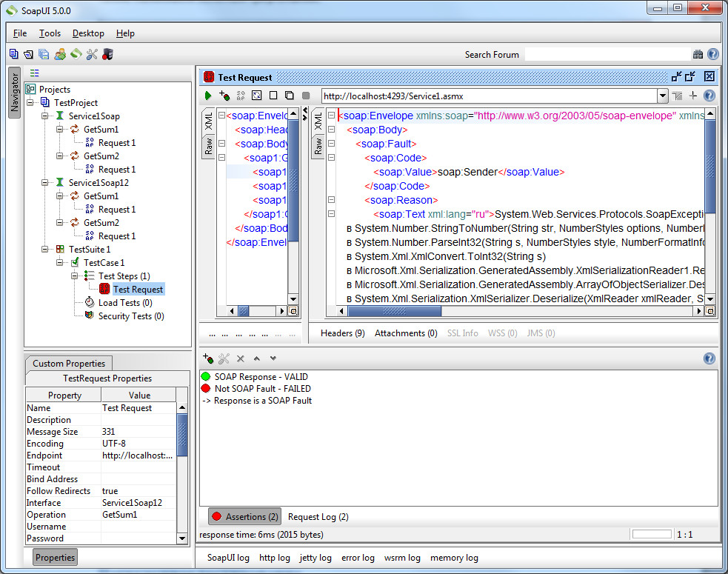Click the proxy server icon with red dot
728x574 pixels.
(107, 54)
